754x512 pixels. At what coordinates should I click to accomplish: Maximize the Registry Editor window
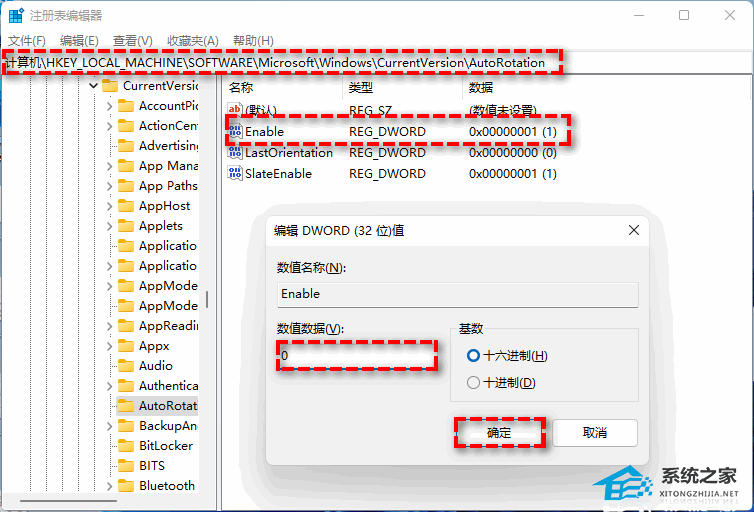[x=684, y=15]
